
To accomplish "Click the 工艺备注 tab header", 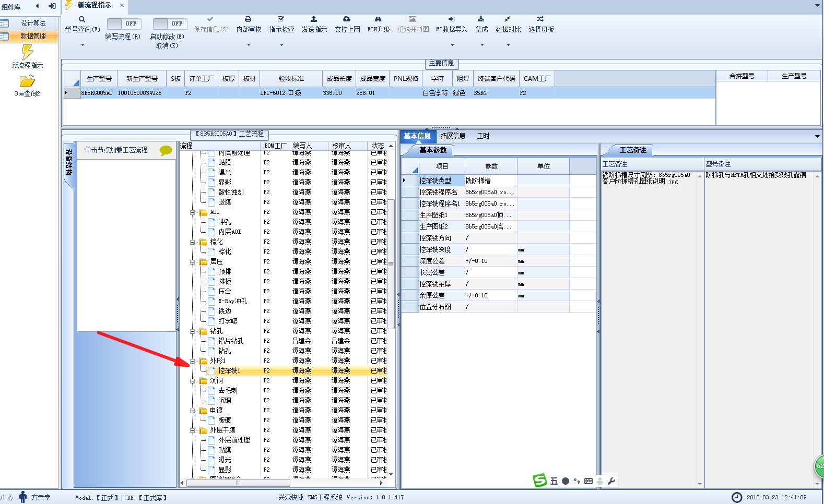I will [x=633, y=150].
